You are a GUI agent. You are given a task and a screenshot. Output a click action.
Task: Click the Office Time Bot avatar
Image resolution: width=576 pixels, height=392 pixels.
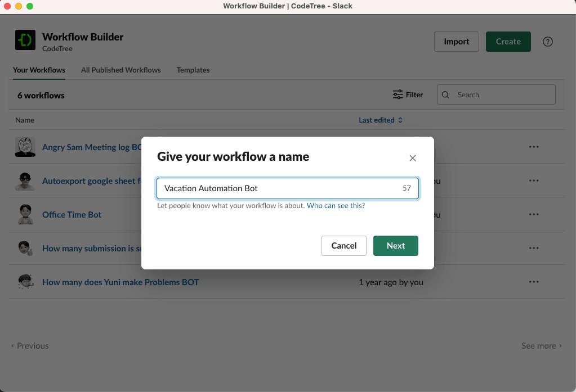25,215
